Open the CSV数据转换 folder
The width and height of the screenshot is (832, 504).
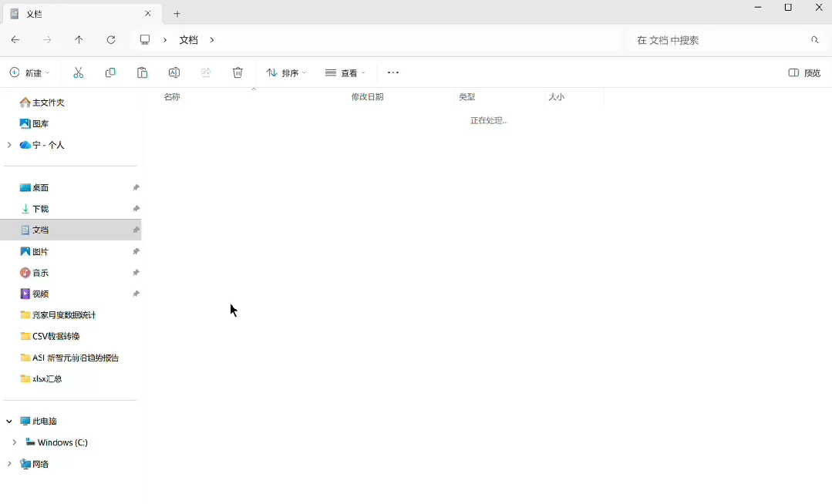click(50, 336)
